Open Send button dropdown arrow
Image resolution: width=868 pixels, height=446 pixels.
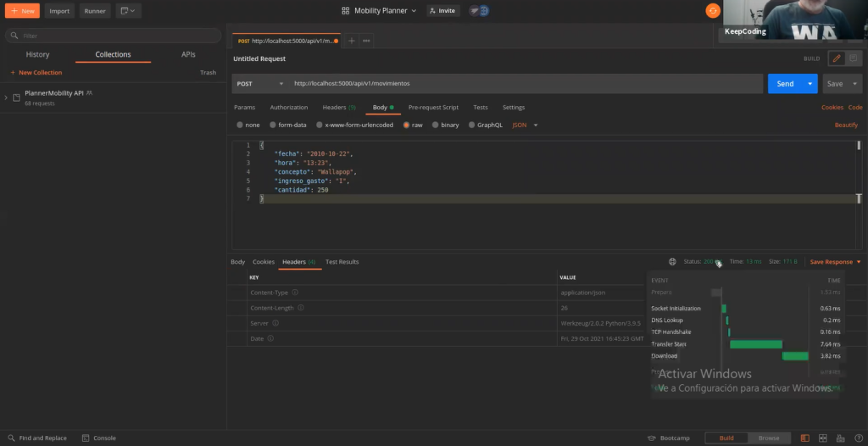point(810,84)
